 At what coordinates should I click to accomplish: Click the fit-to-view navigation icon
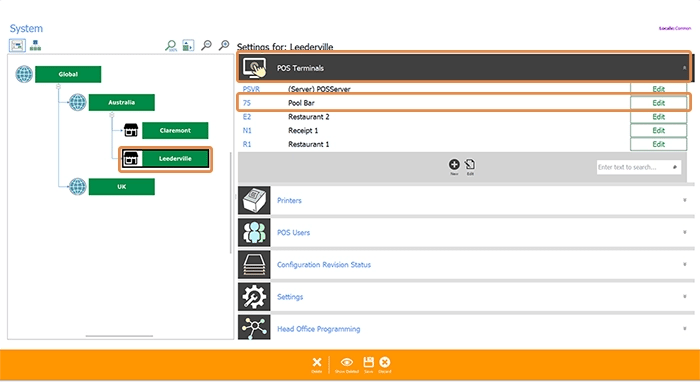pyautogui.click(x=188, y=46)
